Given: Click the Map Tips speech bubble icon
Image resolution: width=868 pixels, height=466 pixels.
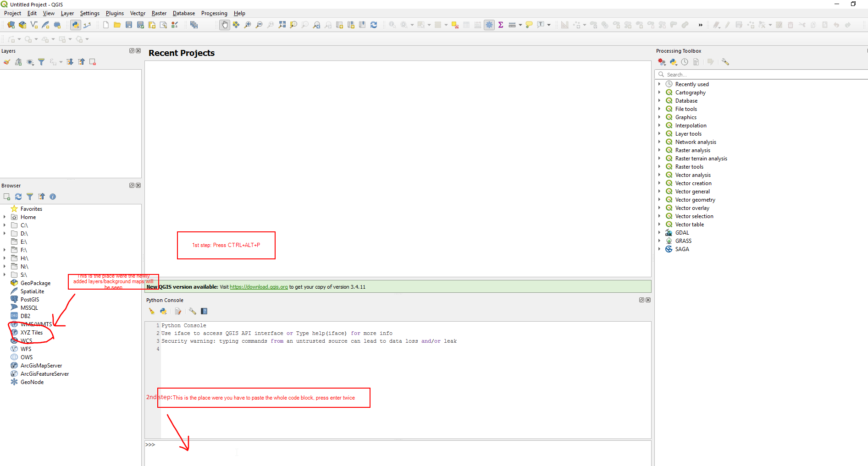Looking at the screenshot, I should (529, 25).
